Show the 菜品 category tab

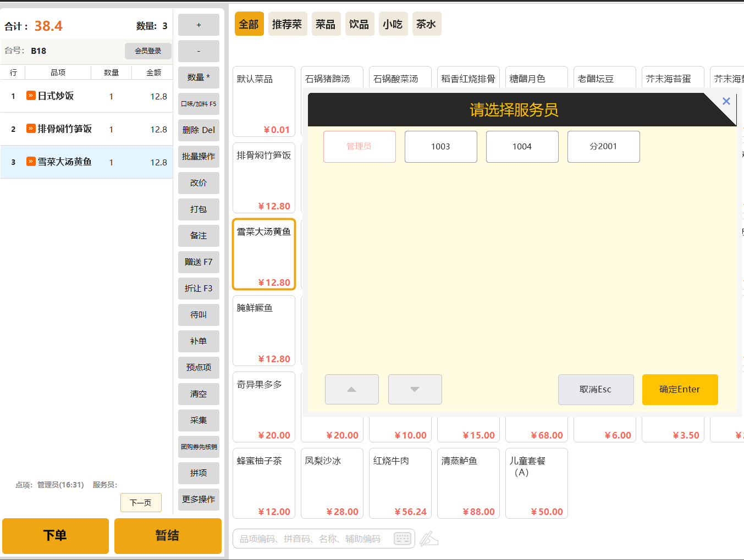coord(326,24)
